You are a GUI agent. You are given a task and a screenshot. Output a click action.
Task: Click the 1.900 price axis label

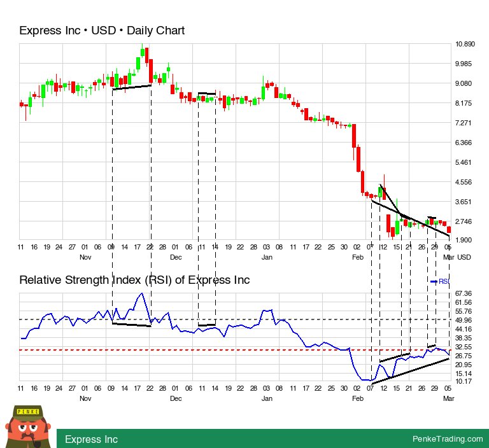[464, 240]
